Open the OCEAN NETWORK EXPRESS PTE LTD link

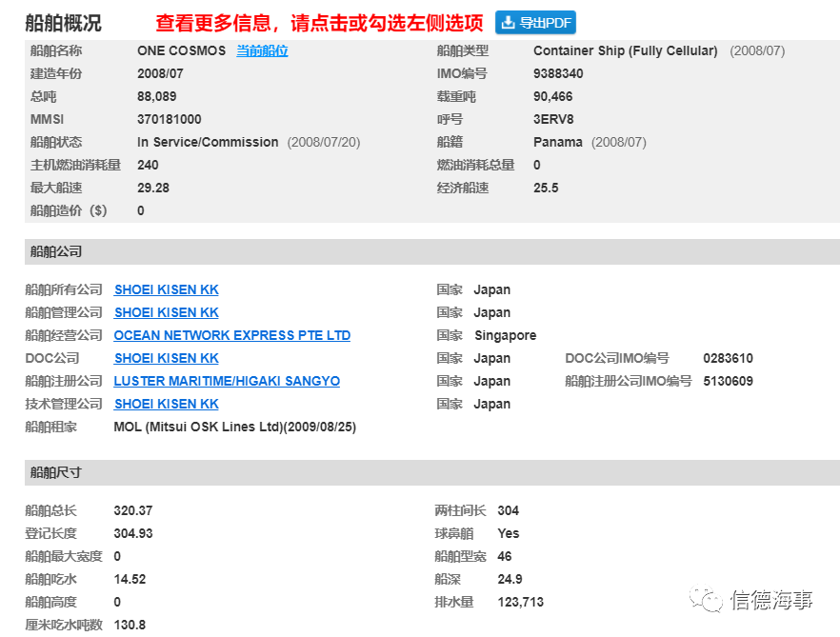click(x=232, y=335)
